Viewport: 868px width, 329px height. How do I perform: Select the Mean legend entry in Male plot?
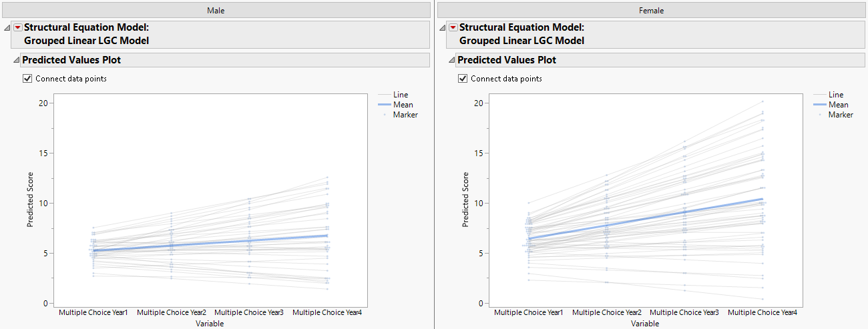tap(403, 105)
